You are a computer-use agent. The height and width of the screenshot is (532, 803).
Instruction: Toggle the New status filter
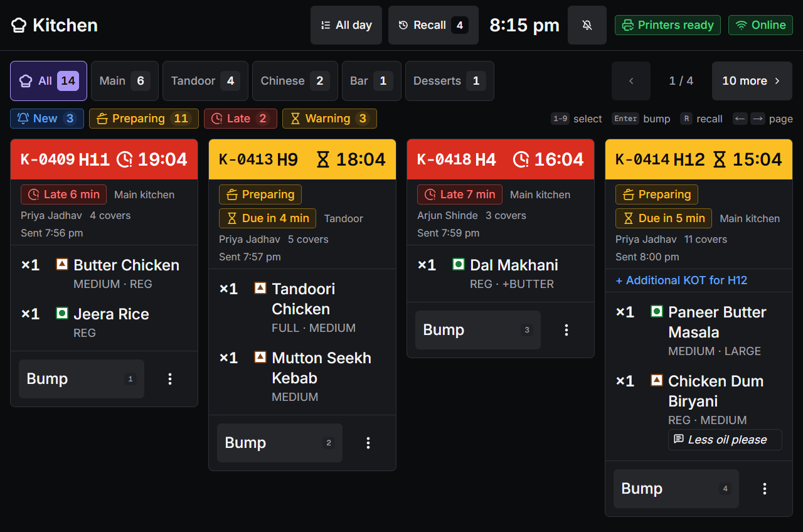tap(47, 119)
